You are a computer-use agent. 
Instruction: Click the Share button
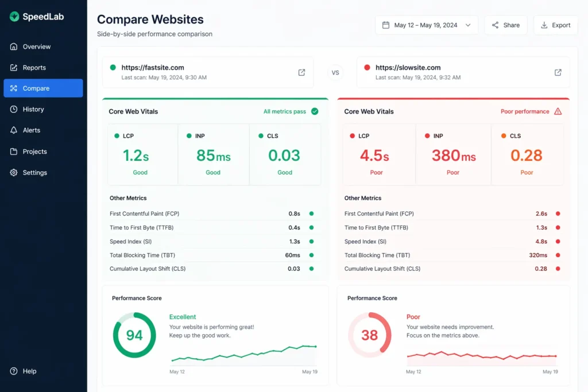point(505,25)
